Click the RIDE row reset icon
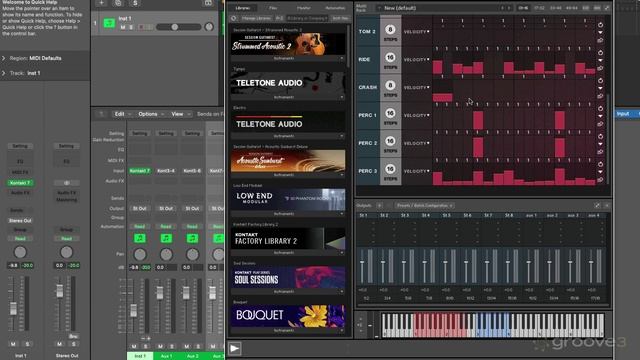 click(600, 52)
